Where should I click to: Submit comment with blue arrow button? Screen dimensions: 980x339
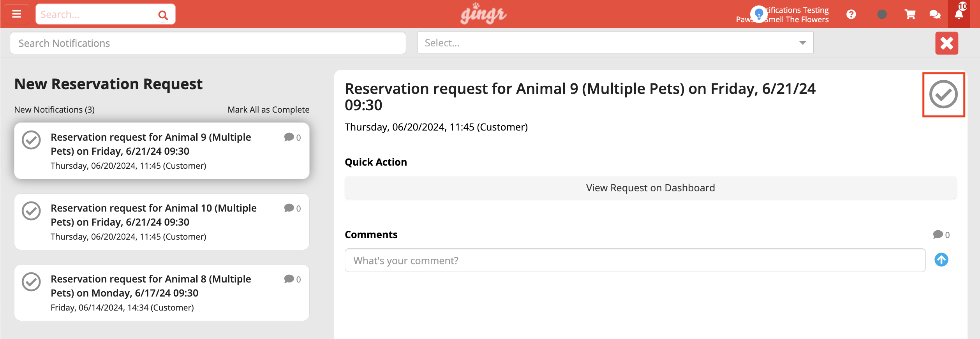(x=941, y=260)
